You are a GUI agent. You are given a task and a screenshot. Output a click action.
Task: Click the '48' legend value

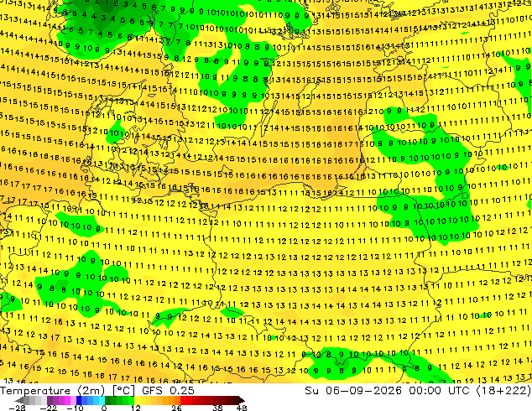tap(242, 408)
